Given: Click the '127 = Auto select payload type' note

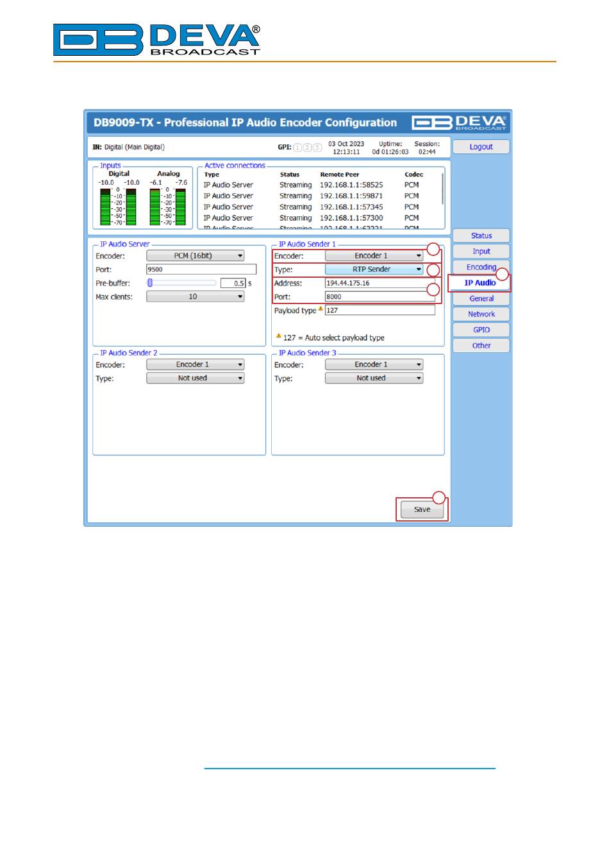Looking at the screenshot, I should (x=334, y=337).
